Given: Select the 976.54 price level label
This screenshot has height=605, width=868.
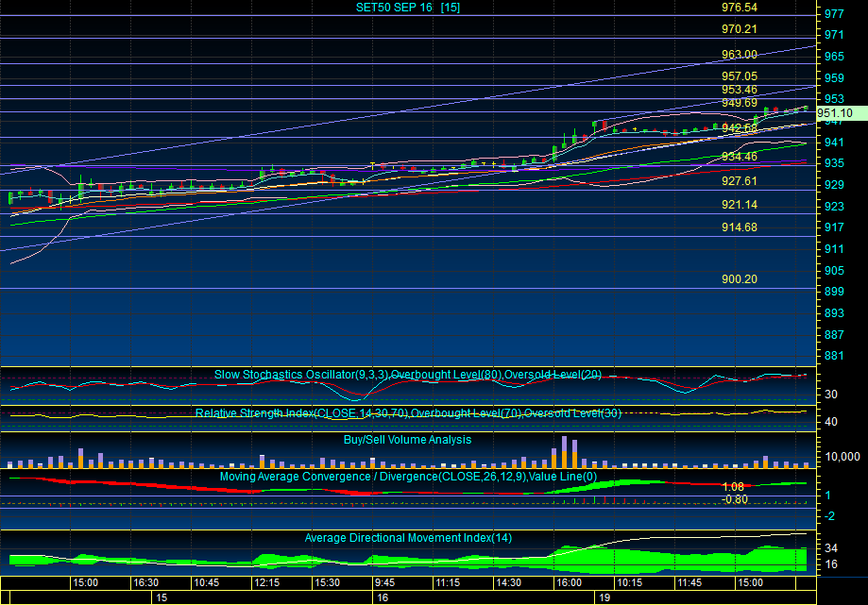Looking at the screenshot, I should [739, 8].
